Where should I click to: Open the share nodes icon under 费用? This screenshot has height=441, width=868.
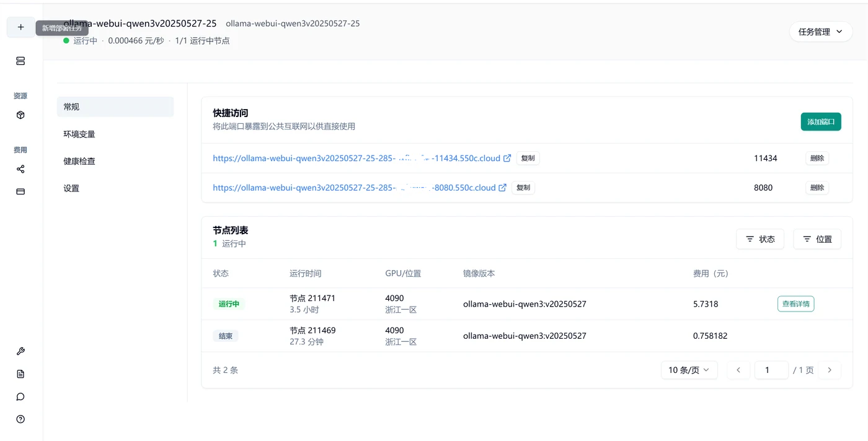(x=20, y=169)
